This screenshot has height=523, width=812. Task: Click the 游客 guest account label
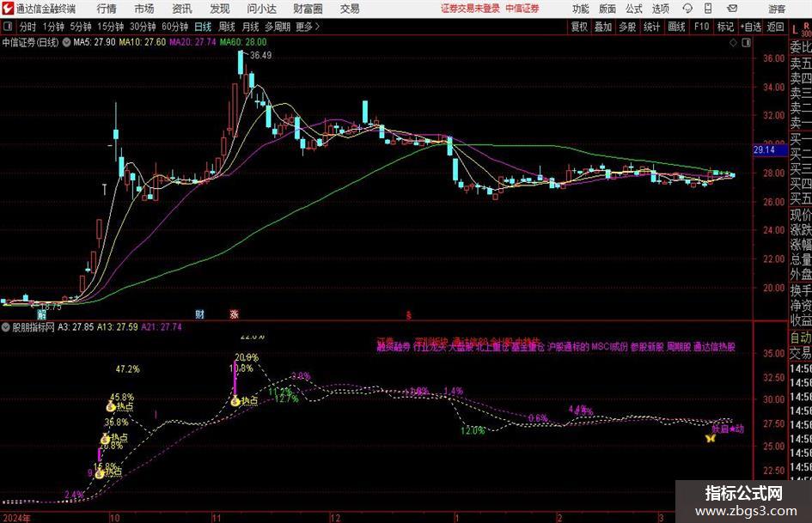coord(777,9)
